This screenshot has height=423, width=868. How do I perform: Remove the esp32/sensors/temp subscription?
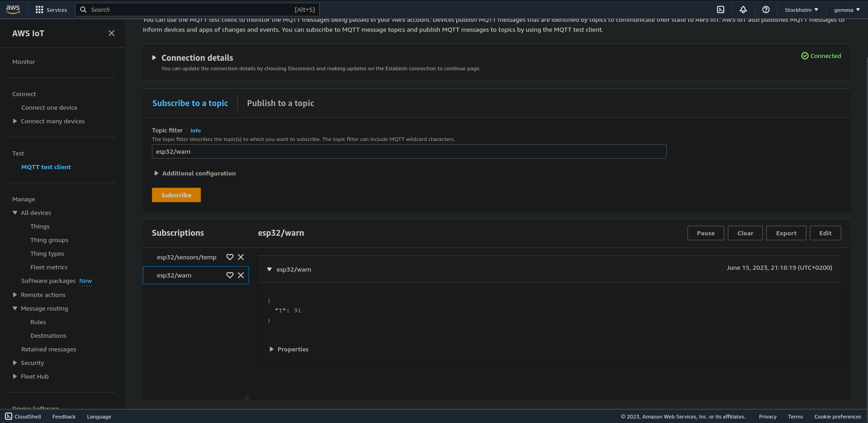click(241, 257)
